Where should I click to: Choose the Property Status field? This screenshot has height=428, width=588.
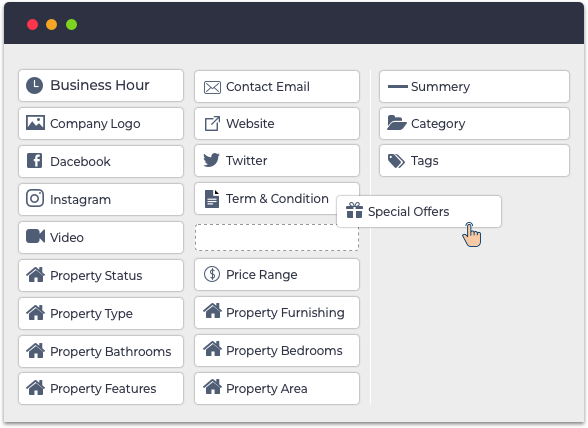point(101,275)
